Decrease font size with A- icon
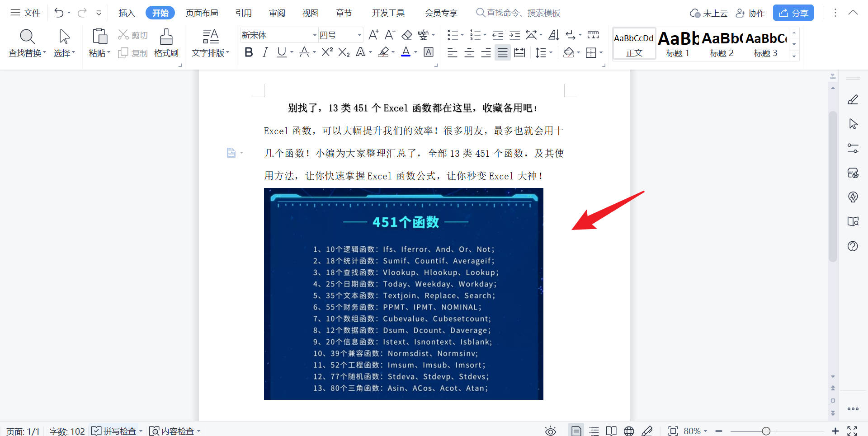This screenshot has height=436, width=868. pyautogui.click(x=390, y=35)
